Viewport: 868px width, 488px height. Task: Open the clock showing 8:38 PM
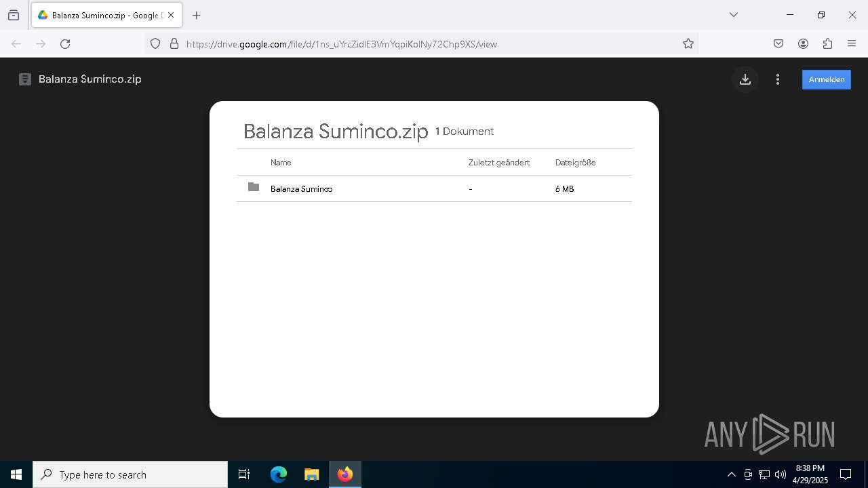click(810, 474)
